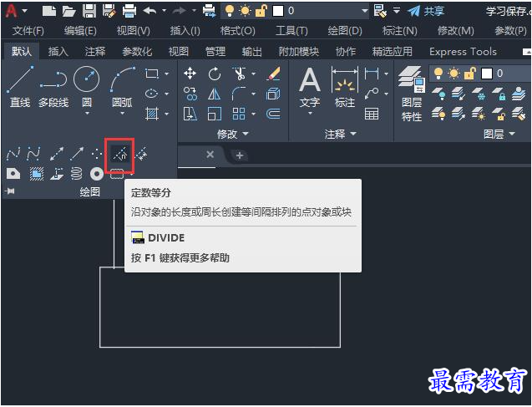Click the 多段线 polyline button

click(x=53, y=87)
